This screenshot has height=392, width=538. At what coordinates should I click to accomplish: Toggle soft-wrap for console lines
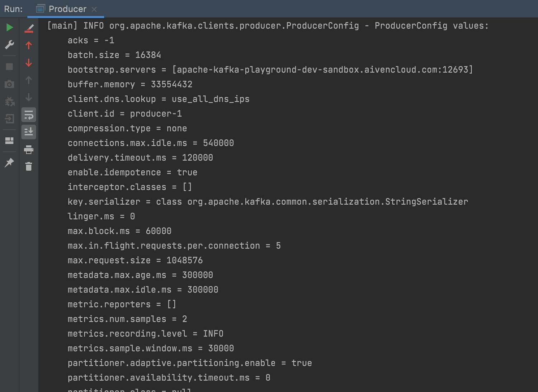pyautogui.click(x=29, y=115)
